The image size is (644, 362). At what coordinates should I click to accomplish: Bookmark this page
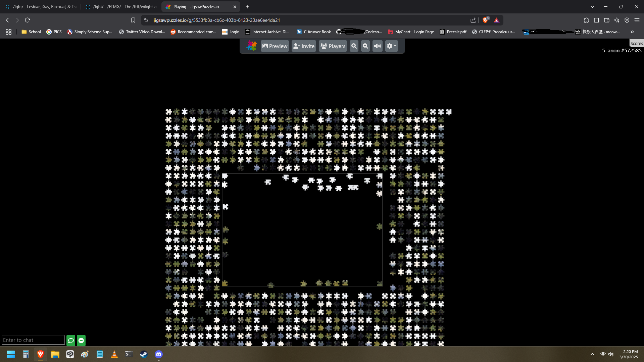coord(133,20)
